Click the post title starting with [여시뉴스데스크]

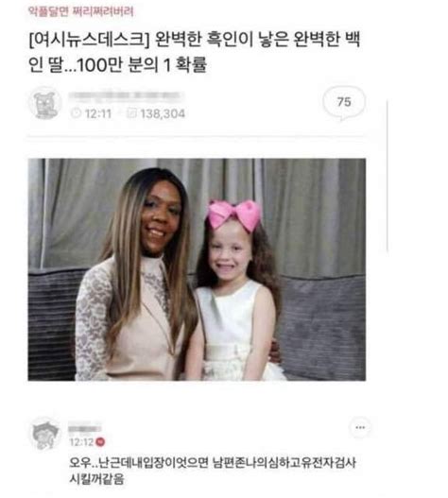pos(195,52)
